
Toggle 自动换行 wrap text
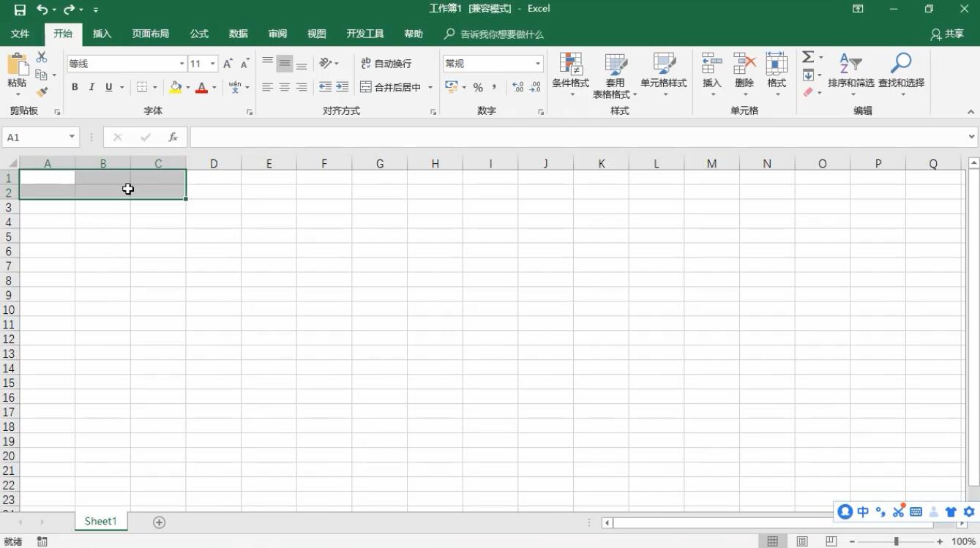[x=386, y=64]
